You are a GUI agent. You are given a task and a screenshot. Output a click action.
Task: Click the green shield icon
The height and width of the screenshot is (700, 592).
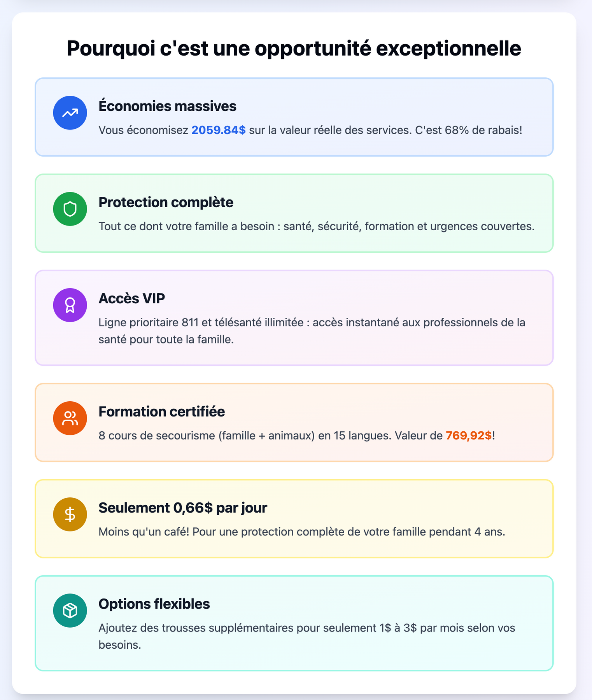70,209
